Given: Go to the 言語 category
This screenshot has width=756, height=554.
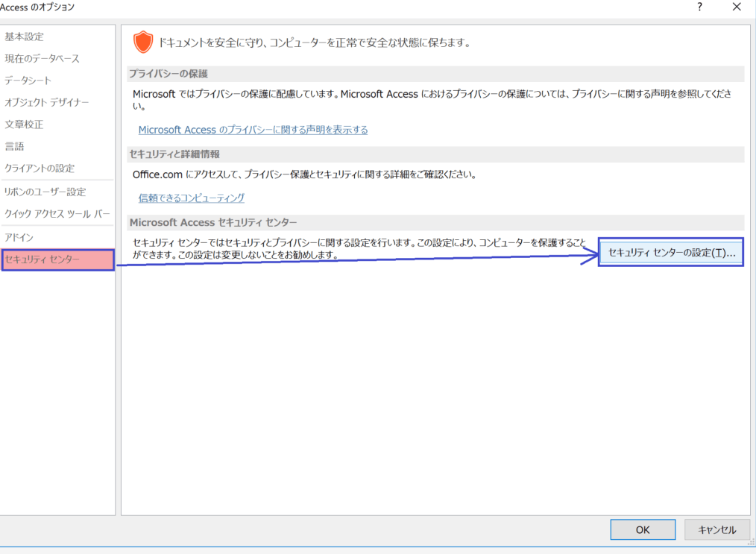Looking at the screenshot, I should click(15, 146).
